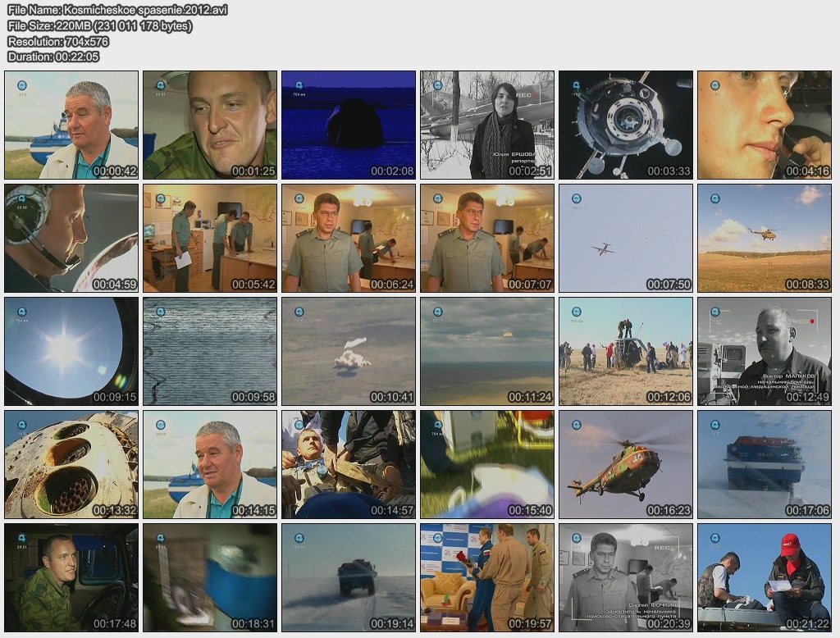Open the smoke cloud thumbnail at 00:10:41
840x638 pixels.
349,351
